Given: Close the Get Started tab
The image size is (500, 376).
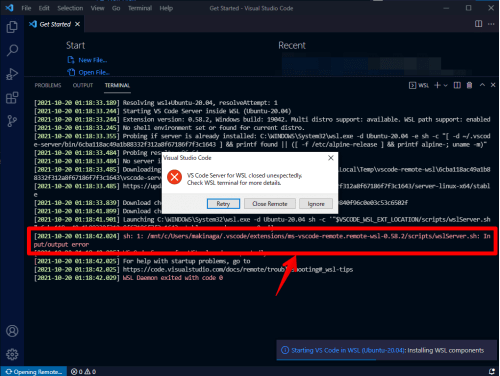Looking at the screenshot, I should [x=77, y=24].
